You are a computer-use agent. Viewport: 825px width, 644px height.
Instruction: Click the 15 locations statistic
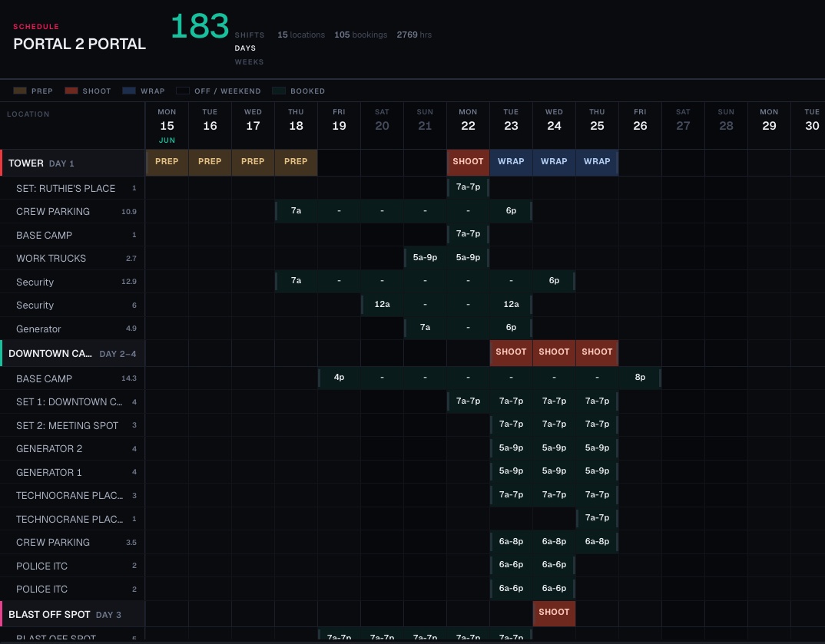pos(301,35)
